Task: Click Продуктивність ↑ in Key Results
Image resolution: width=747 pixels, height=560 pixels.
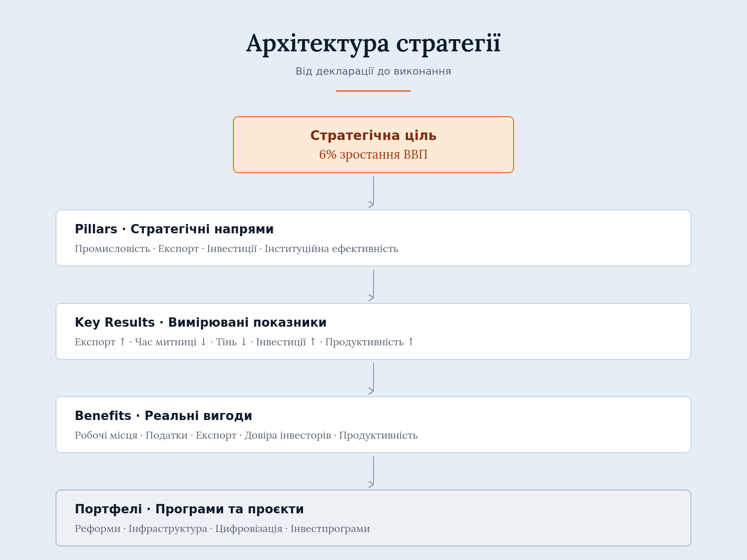Action: tap(370, 342)
